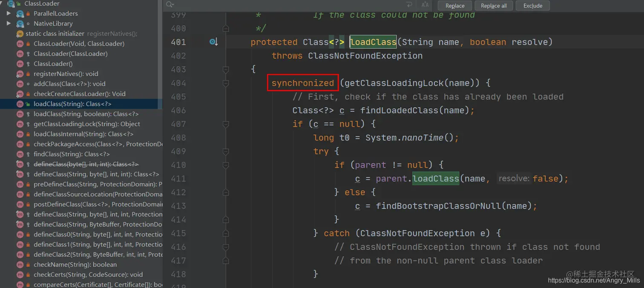Click parent.loadClass call on line 411
Image resolution: width=644 pixels, height=288 pixels.
(436, 179)
